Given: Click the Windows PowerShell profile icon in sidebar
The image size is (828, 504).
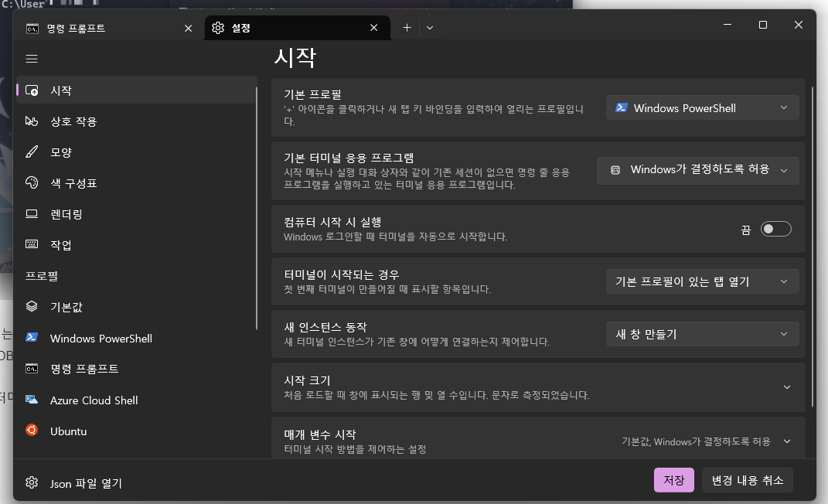Looking at the screenshot, I should (32, 338).
